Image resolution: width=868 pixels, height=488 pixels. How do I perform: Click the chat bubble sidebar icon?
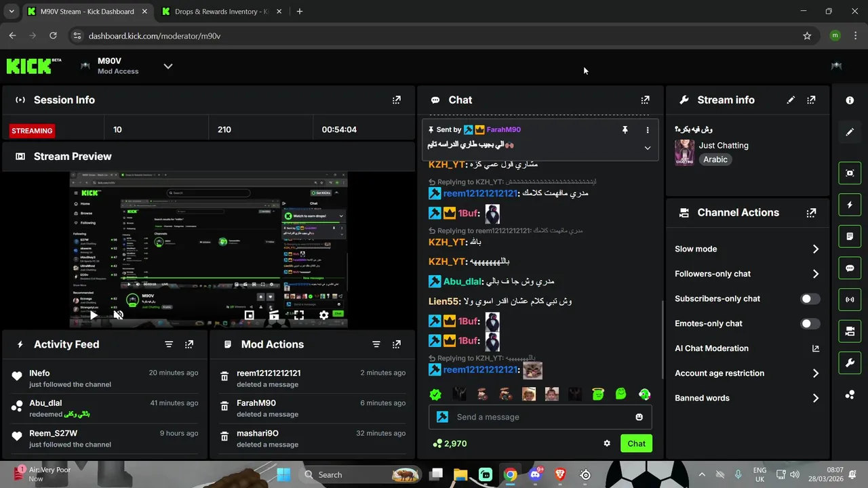pos(850,268)
